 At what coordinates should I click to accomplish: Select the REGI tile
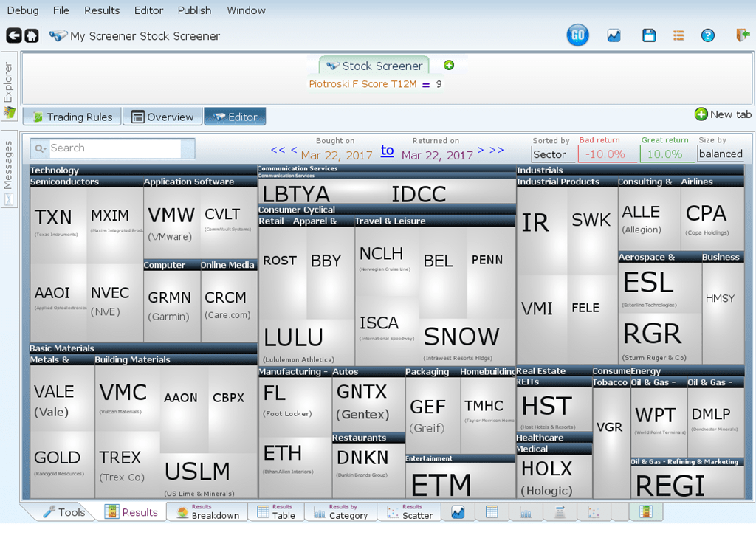(687, 483)
